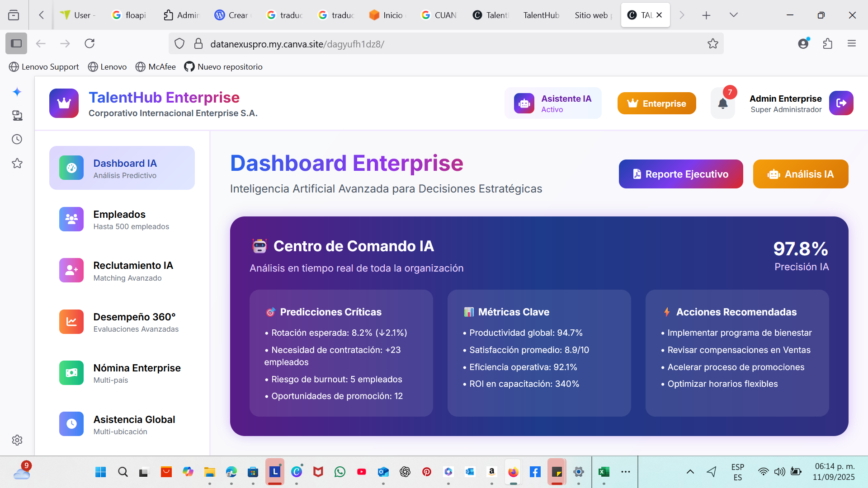Open Excel from the taskbar
The image size is (868, 488).
tap(604, 472)
